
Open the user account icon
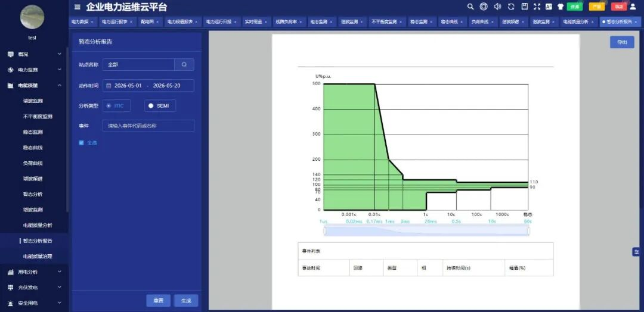coord(633,7)
